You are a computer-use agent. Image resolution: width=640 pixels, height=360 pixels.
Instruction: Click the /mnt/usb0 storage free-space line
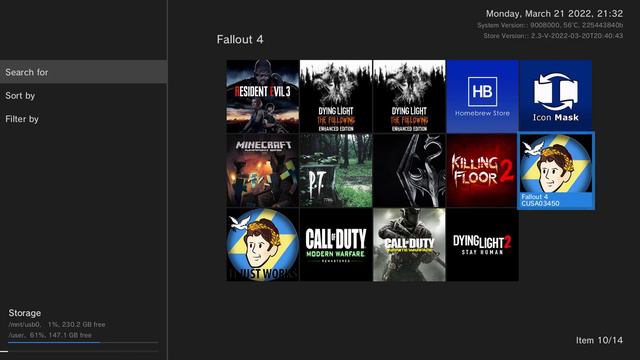click(x=57, y=324)
